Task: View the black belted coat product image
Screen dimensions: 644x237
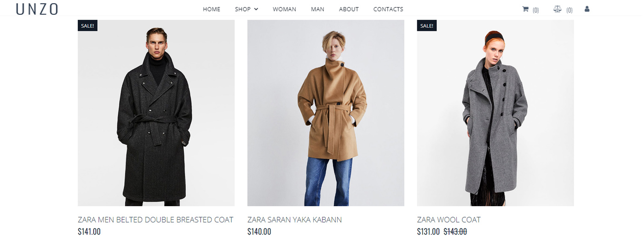Action: [x=156, y=113]
